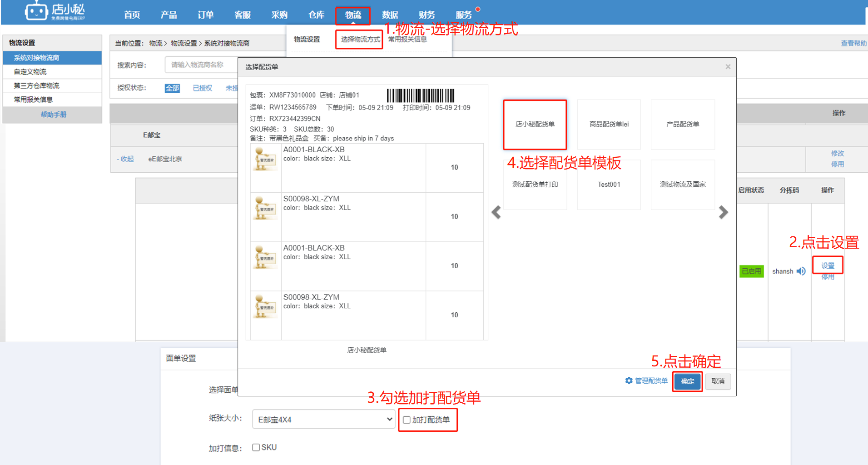
Task: Click 查看帮助 link at top right
Action: (853, 43)
